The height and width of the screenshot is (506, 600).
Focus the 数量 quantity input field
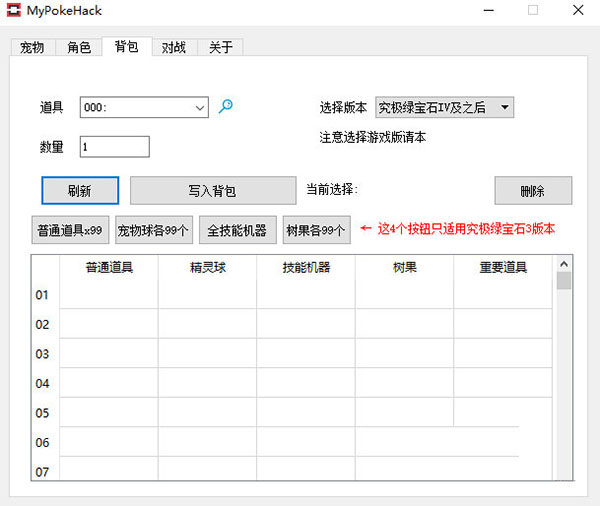point(114,147)
